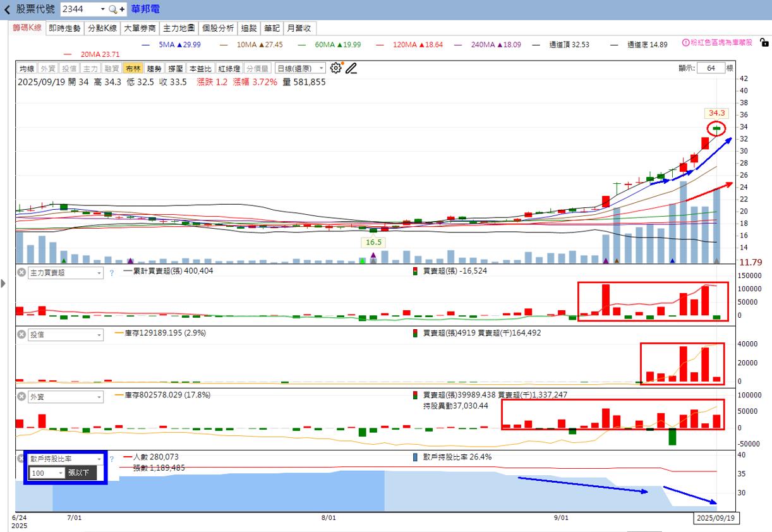Click the 紅綠燈 button
This screenshot has height=532, width=772.
tap(229, 68)
